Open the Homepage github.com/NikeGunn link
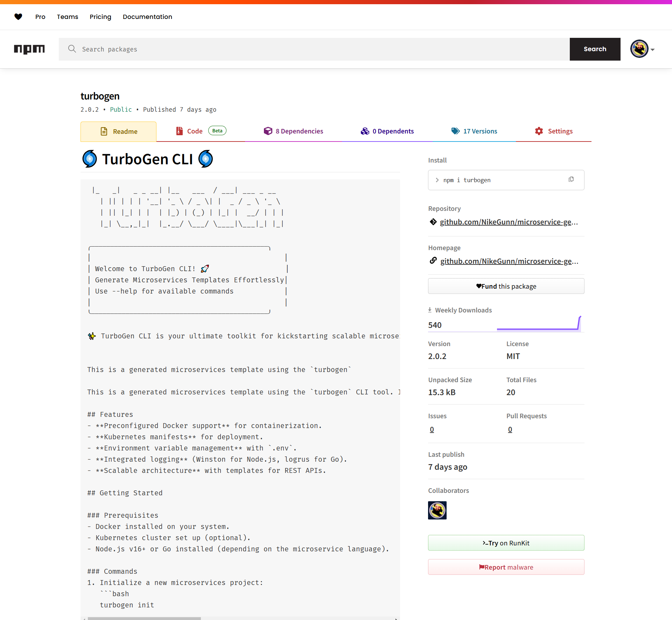This screenshot has width=672, height=620. tap(509, 261)
